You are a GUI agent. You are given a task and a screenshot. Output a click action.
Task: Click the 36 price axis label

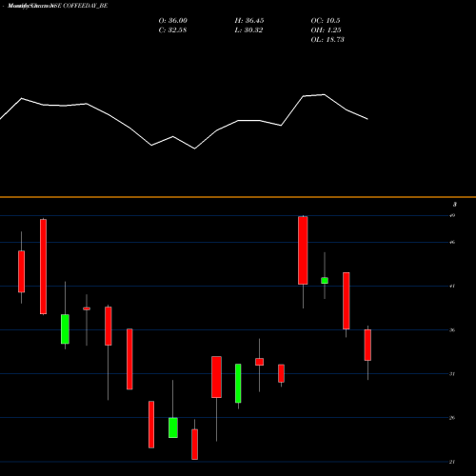(452, 330)
